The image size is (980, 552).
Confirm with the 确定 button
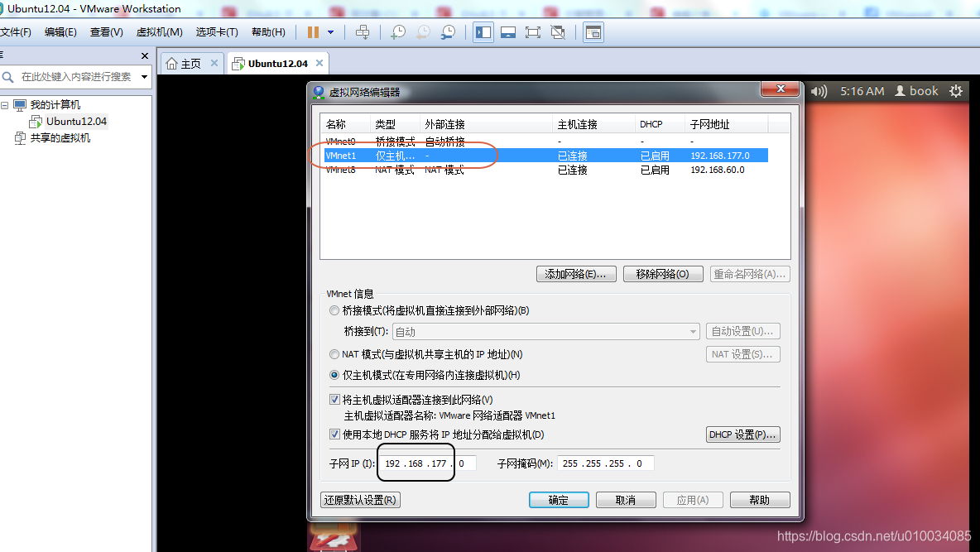pos(559,500)
